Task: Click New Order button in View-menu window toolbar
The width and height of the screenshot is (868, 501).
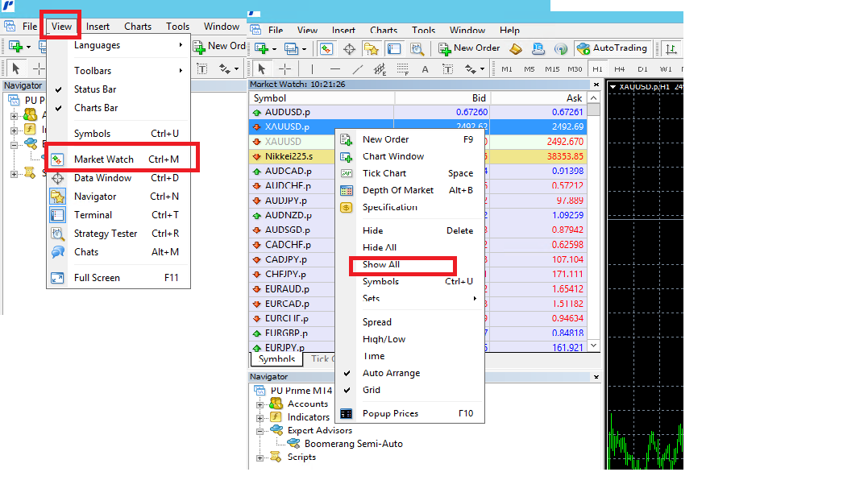Action: pyautogui.click(x=219, y=46)
